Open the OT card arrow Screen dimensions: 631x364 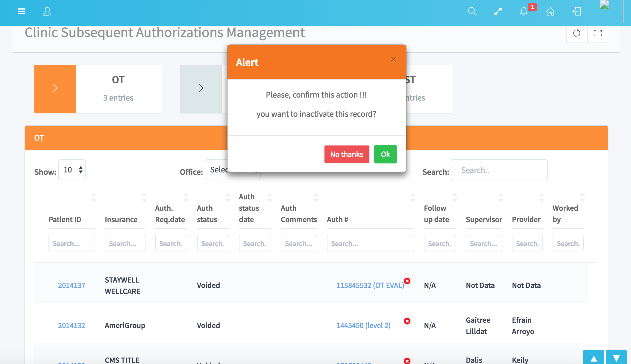[55, 89]
